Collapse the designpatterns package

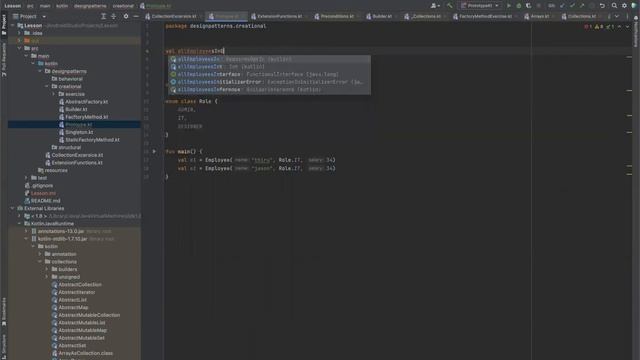click(40, 71)
